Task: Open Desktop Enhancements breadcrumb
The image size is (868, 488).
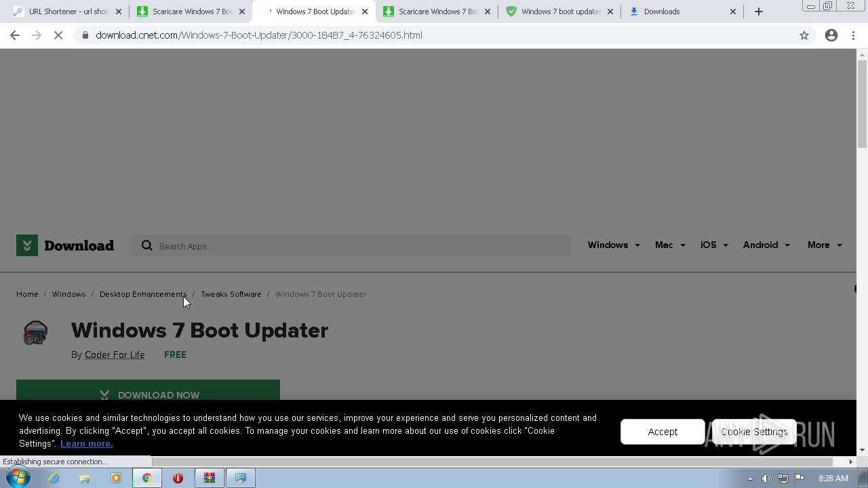Action: coord(143,294)
